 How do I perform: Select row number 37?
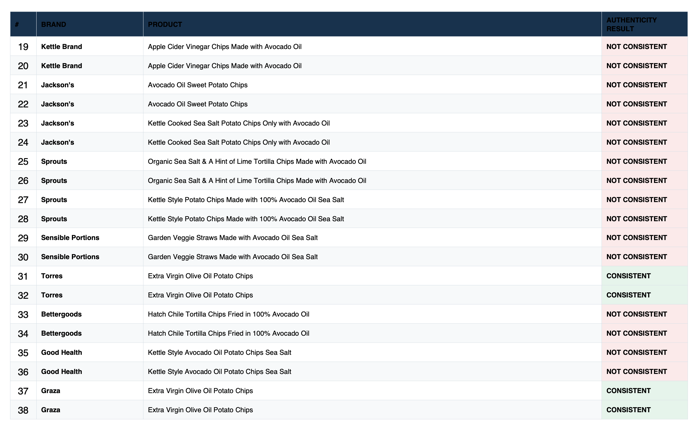pos(23,392)
